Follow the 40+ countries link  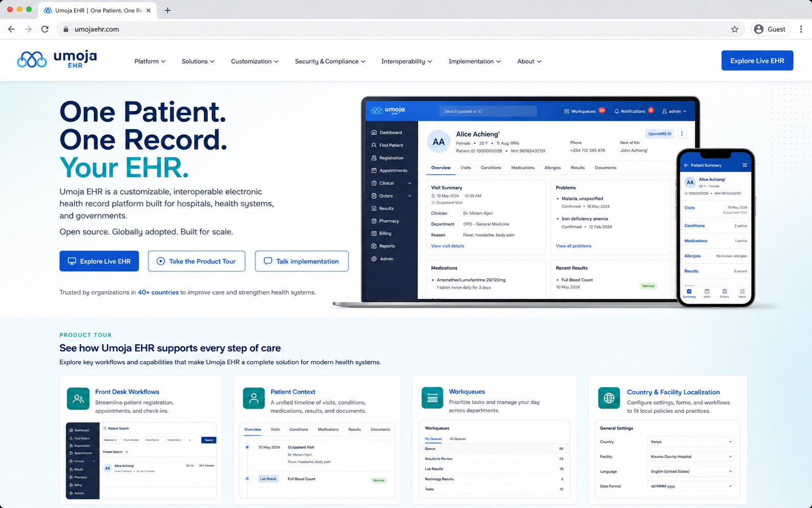[158, 292]
